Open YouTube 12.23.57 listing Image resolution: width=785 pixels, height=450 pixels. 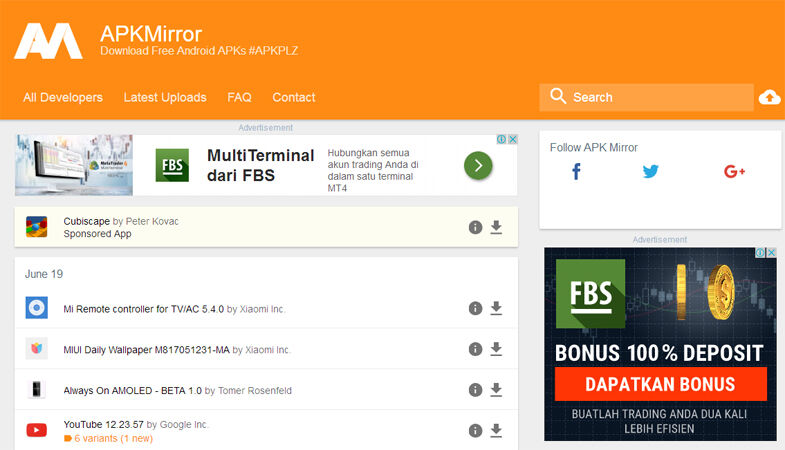pyautogui.click(x=104, y=424)
